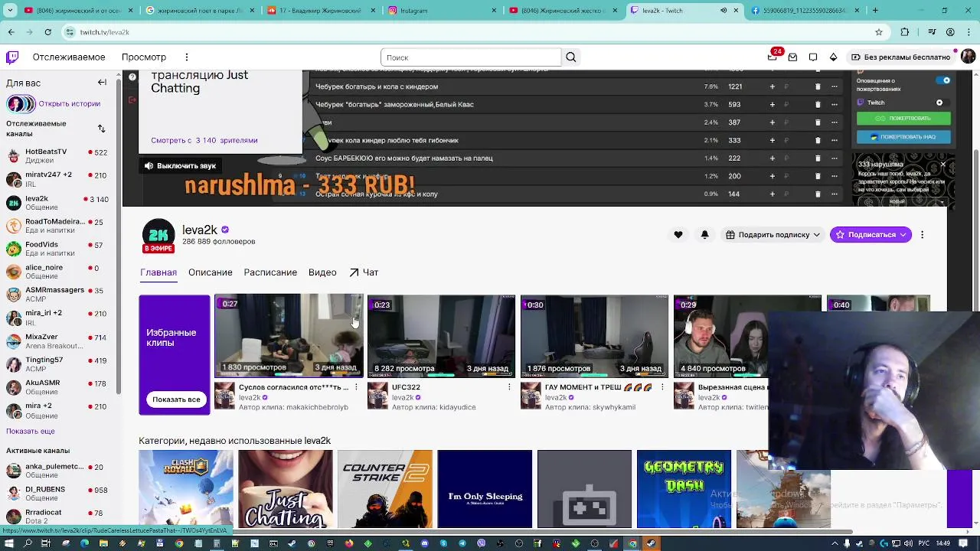The width and height of the screenshot is (980, 551).
Task: Open options for the ГАУ МОМЕНТ clip
Action: tap(662, 387)
